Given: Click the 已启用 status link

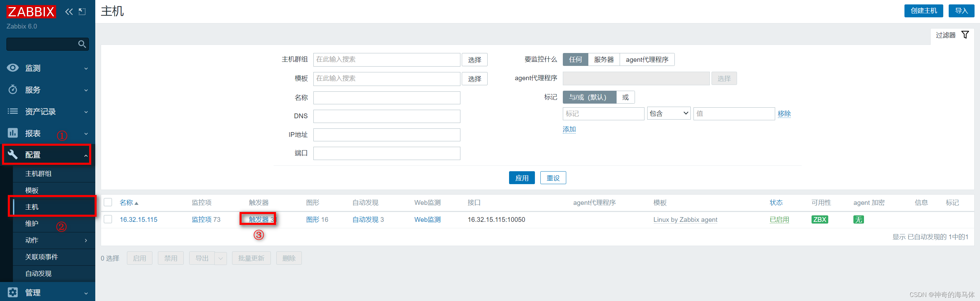Looking at the screenshot, I should pyautogui.click(x=779, y=220).
